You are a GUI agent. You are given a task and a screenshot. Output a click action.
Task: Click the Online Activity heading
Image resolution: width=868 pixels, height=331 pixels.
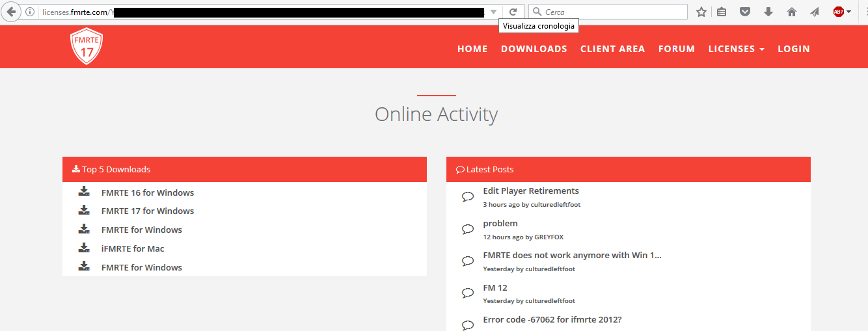point(436,114)
